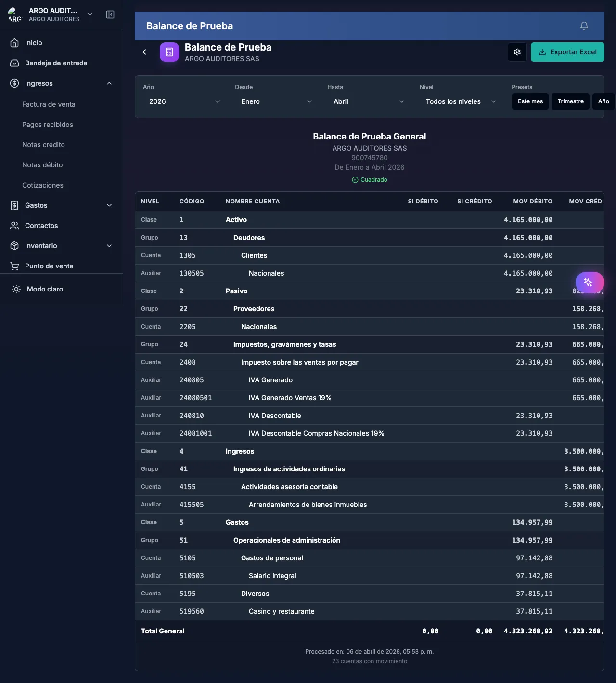Open the Contactos page

point(41,226)
